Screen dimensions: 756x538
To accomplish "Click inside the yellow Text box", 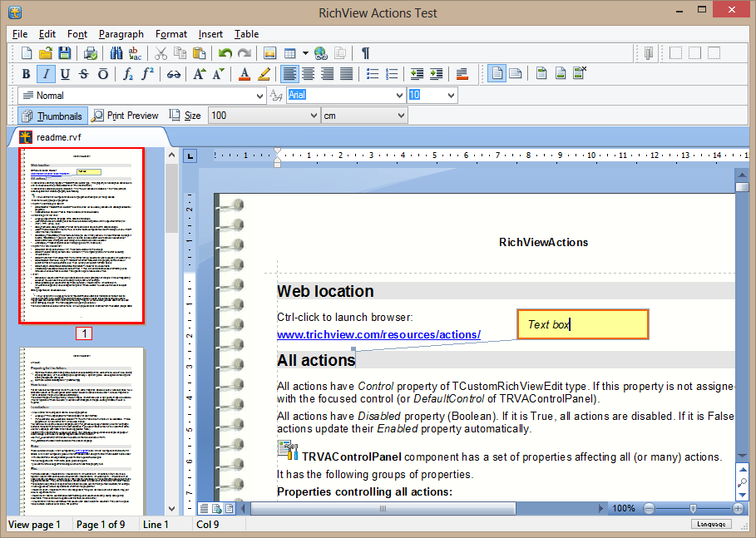I will [x=582, y=324].
